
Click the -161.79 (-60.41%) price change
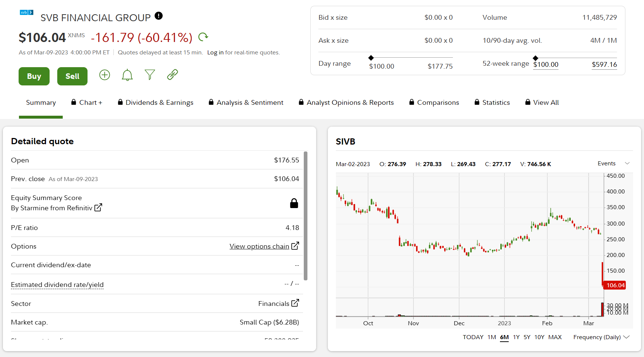[x=141, y=37]
